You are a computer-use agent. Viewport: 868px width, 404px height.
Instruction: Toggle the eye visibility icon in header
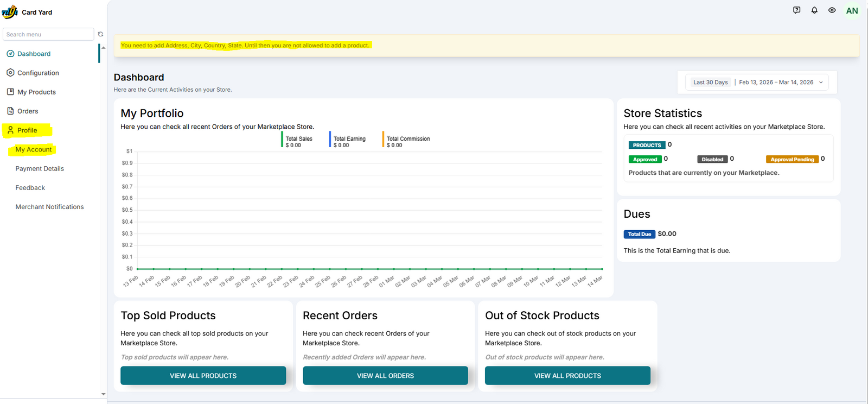coord(832,10)
